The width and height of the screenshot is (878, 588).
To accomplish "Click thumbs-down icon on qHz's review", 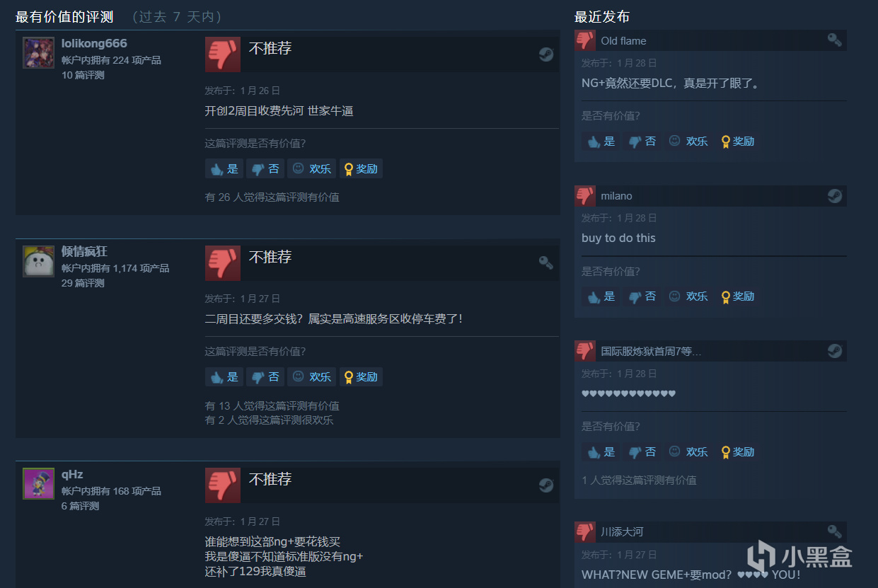I will point(223,485).
